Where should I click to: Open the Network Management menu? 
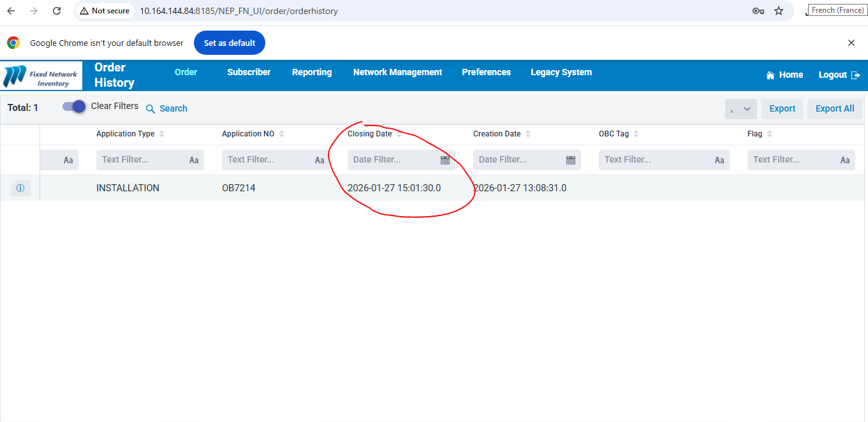(x=397, y=72)
